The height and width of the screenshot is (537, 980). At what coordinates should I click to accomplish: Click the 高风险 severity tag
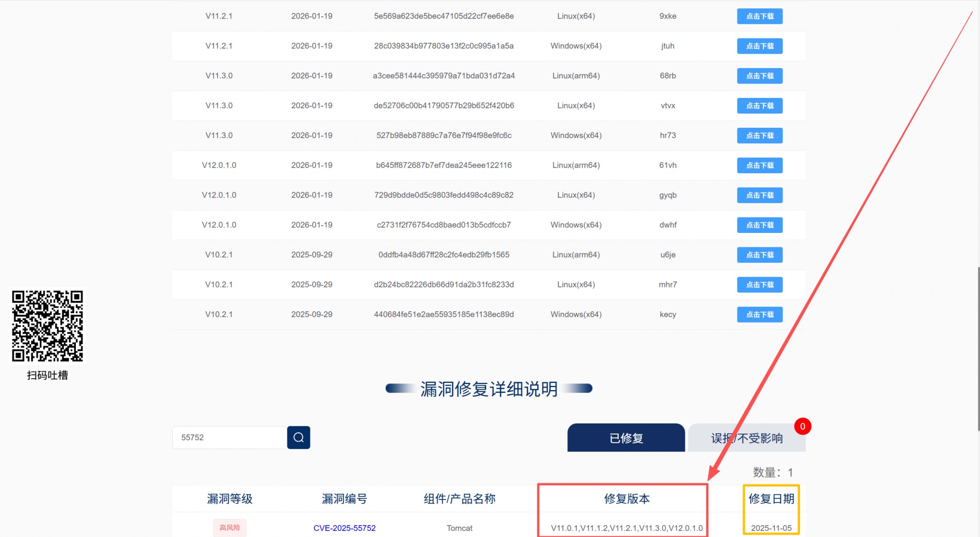230,528
